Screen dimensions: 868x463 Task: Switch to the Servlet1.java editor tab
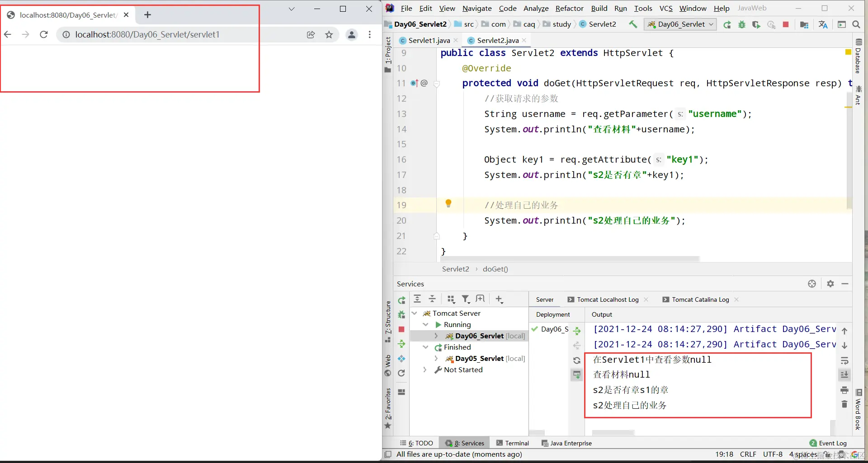429,40
